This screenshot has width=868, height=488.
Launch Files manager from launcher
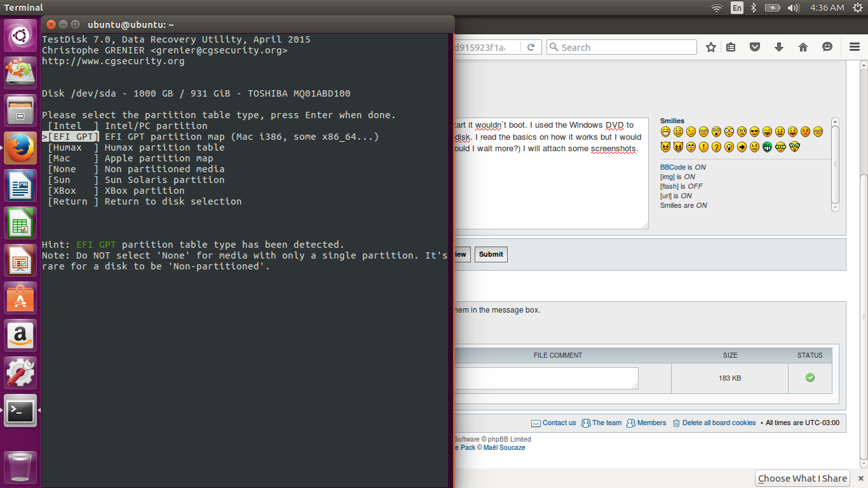[20, 111]
